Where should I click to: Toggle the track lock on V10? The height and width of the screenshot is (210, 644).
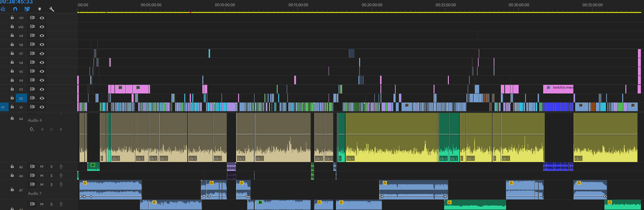click(12, 27)
